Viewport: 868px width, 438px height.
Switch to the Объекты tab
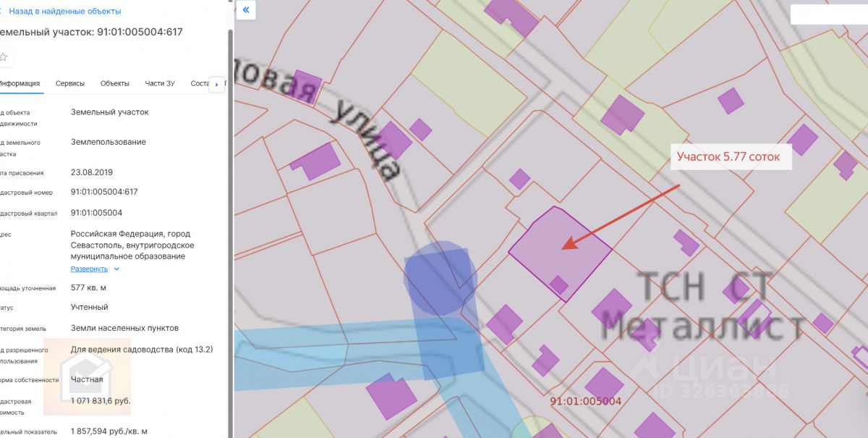115,83
